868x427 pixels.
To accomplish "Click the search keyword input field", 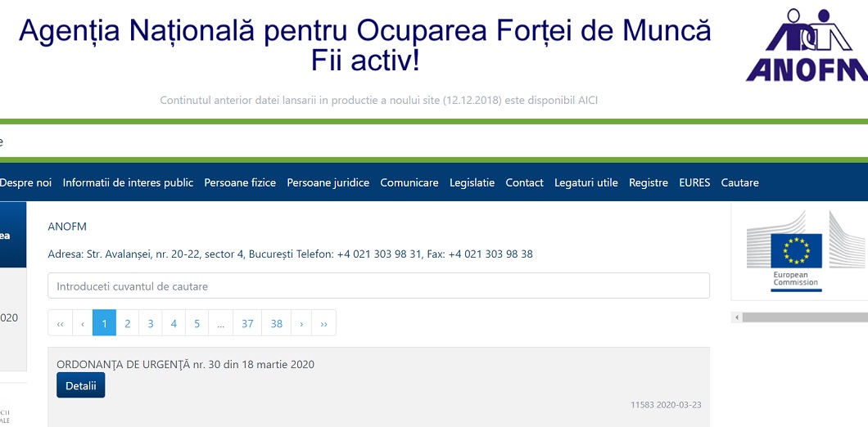I will pos(378,285).
